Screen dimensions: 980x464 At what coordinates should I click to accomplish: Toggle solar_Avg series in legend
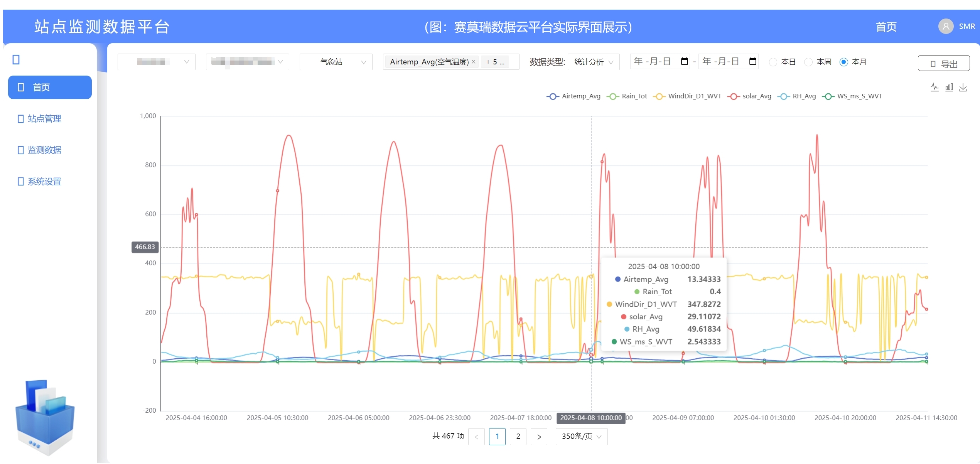coord(749,96)
